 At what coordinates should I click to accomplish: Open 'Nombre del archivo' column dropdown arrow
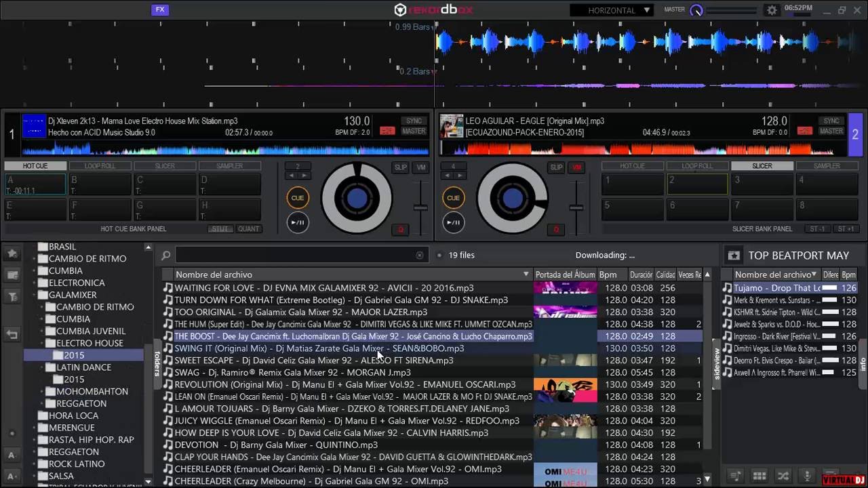point(526,274)
